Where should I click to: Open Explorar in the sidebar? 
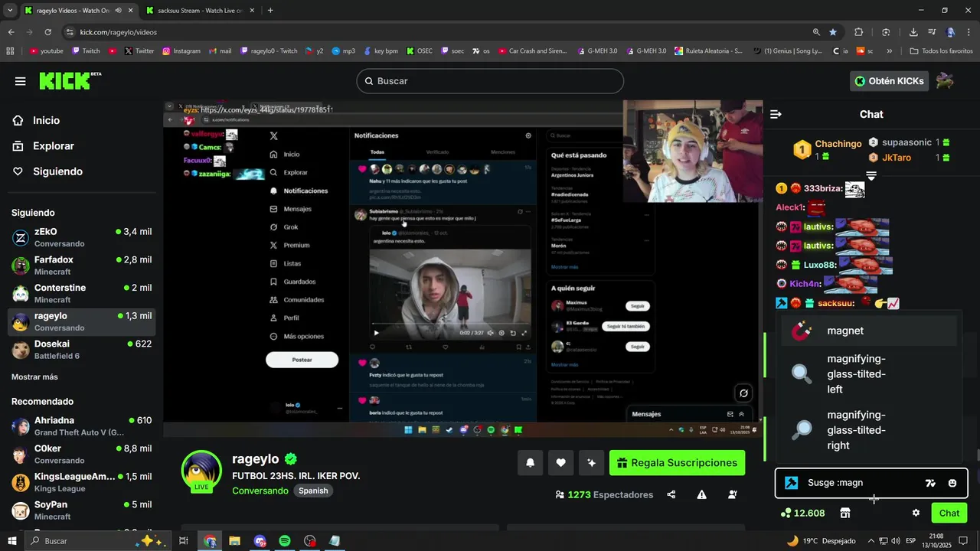click(x=53, y=146)
